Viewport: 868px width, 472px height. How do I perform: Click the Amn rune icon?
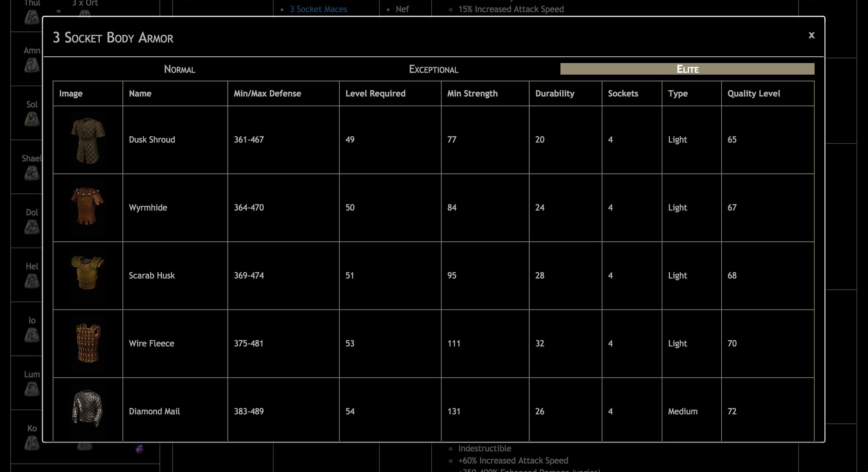coord(32,65)
